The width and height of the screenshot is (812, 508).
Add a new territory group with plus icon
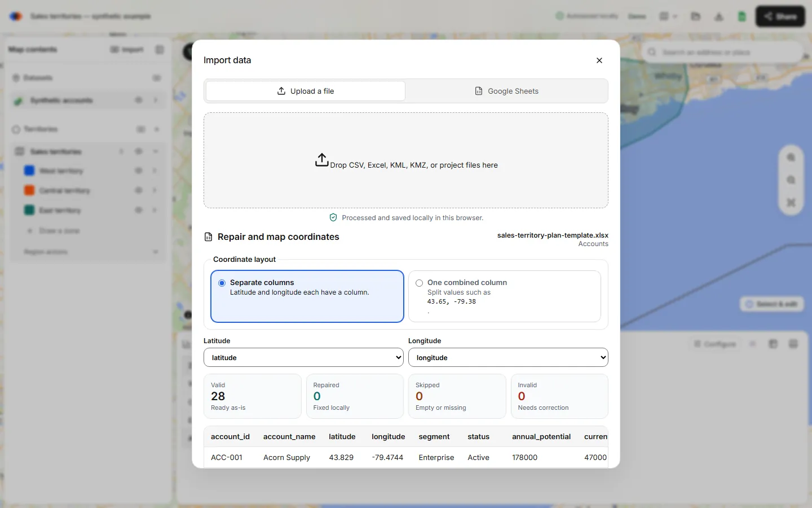point(157,129)
